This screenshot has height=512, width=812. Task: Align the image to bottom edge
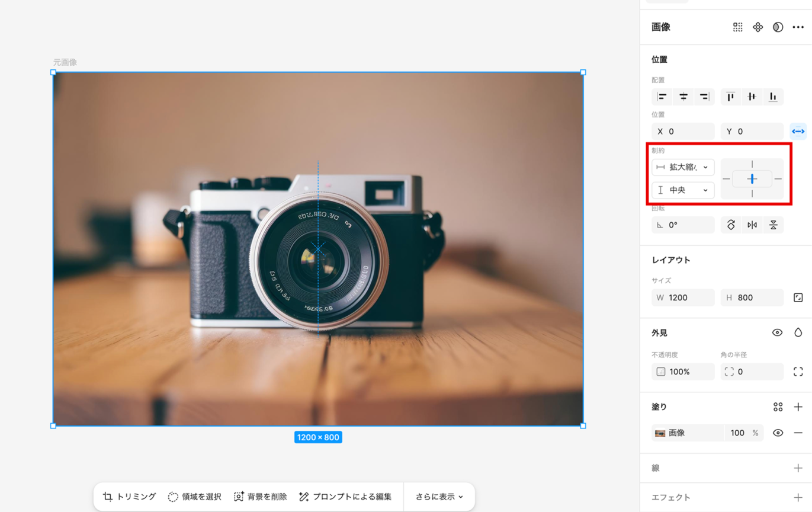(773, 97)
